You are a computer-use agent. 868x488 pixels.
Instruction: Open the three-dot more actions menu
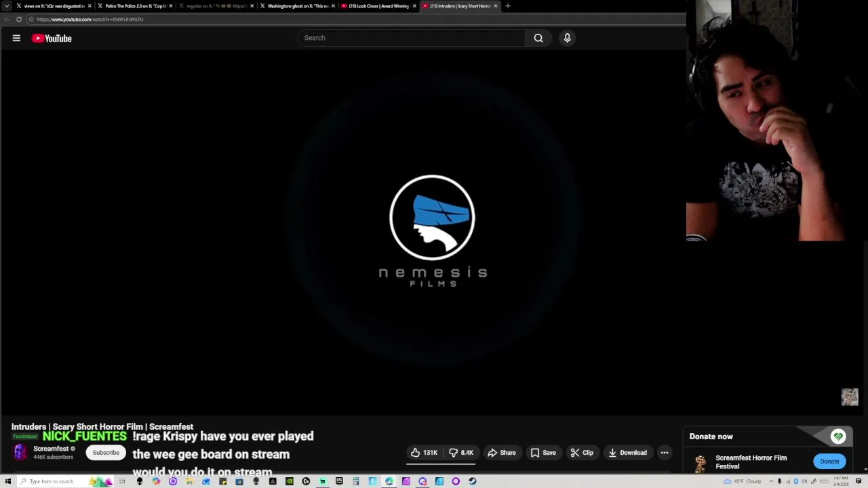665,453
